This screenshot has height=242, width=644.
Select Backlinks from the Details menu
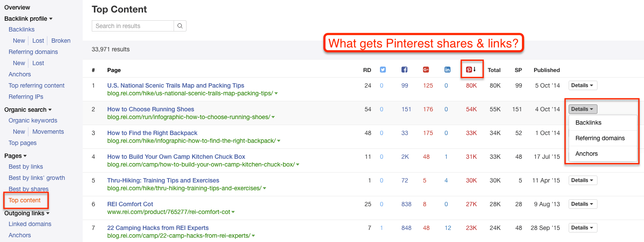click(588, 123)
